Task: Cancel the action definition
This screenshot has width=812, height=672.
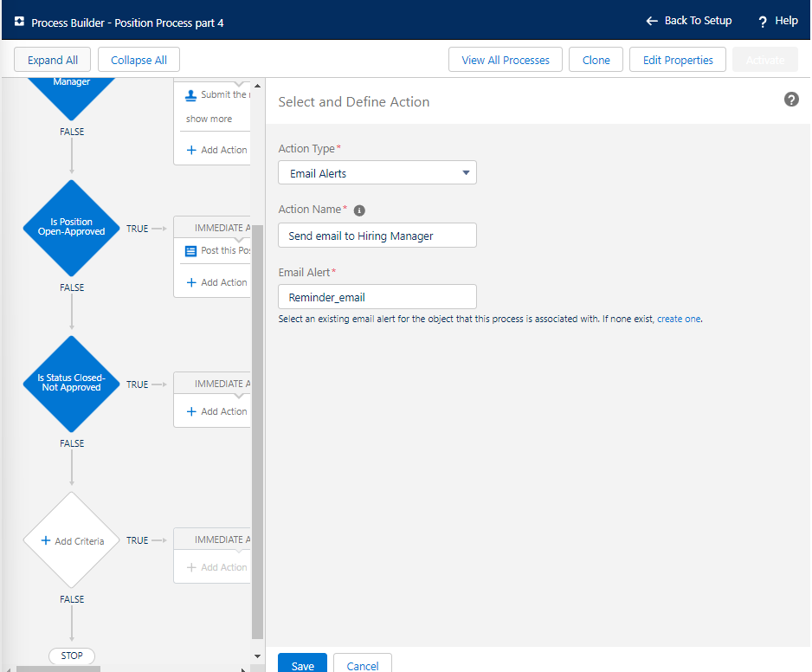Action: coord(363,663)
